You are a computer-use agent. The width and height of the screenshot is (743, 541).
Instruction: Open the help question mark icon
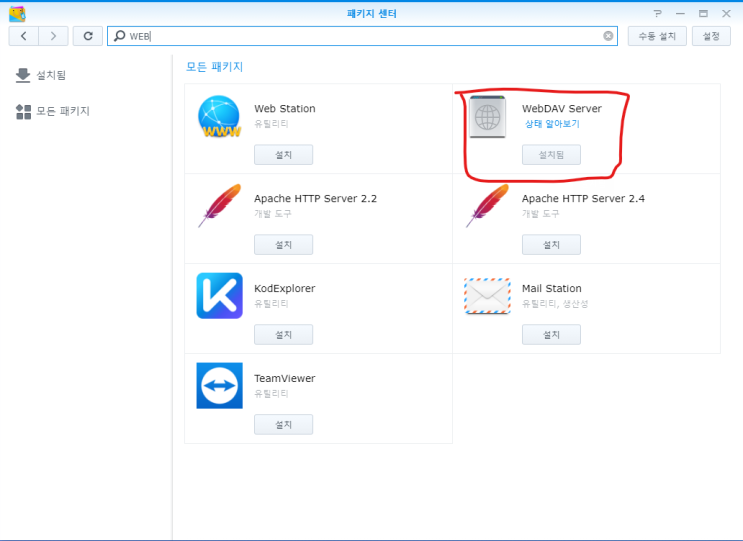coord(657,14)
